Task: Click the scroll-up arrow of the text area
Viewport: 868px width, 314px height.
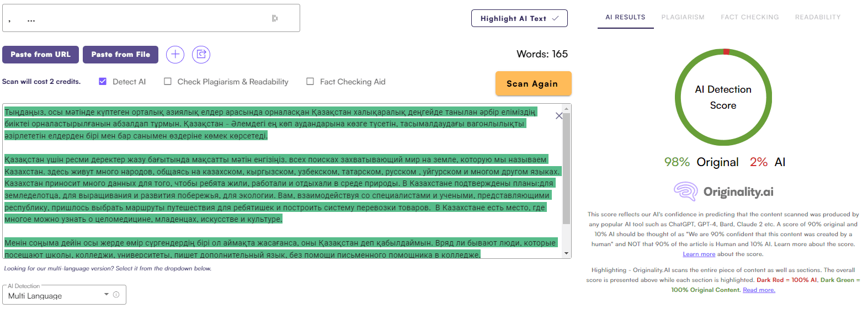Action: coord(566,109)
